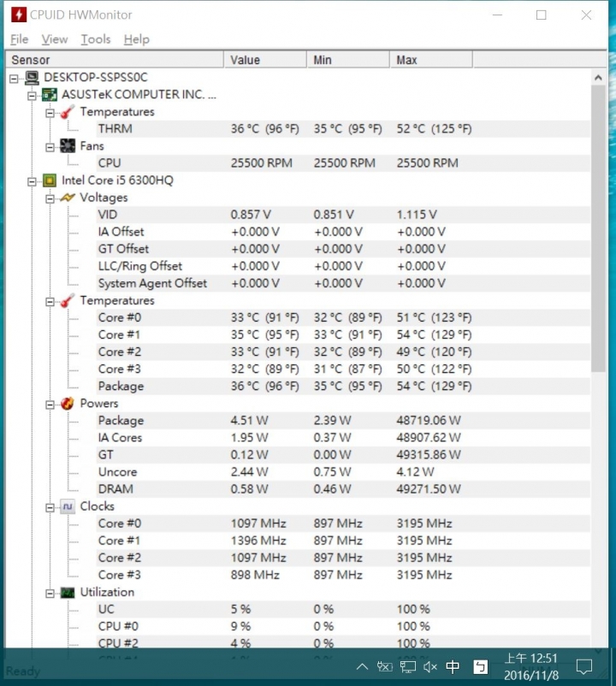Select the DRAM power row
The width and height of the screenshot is (616, 686).
pos(342,489)
